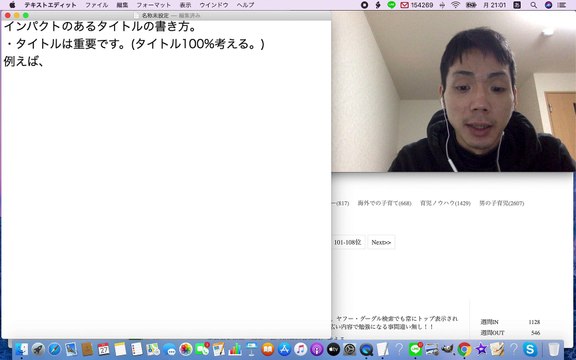Screen dimensions: 576x360
Task: Open Numbers chart icon in Dock
Action: (x=235, y=349)
